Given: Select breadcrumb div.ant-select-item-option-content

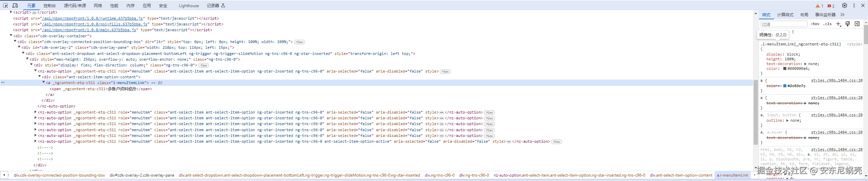Looking at the screenshot, I should [x=681, y=175].
